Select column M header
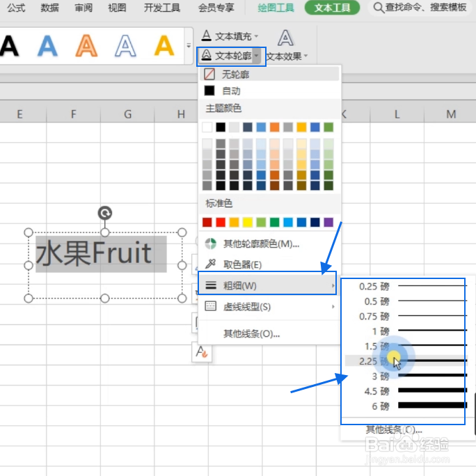Image resolution: width=476 pixels, height=476 pixels. click(x=451, y=114)
